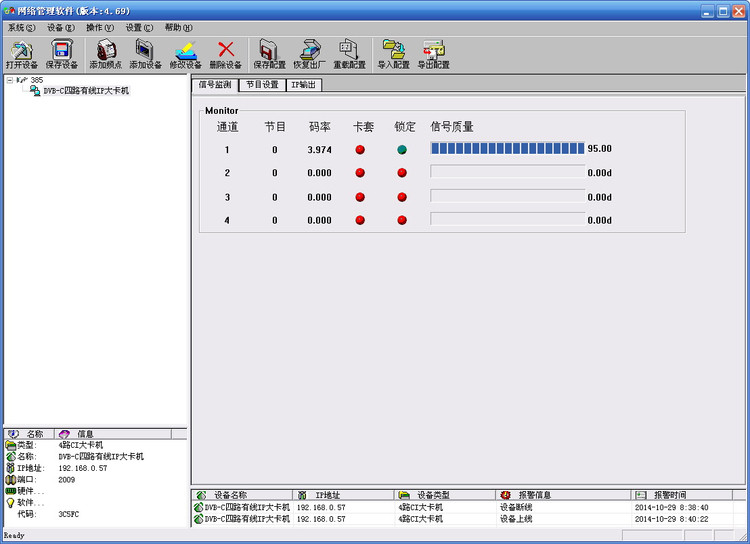Click the 保存配置 toolbar icon
Viewport: 750px width, 544px height.
pyautogui.click(x=269, y=50)
